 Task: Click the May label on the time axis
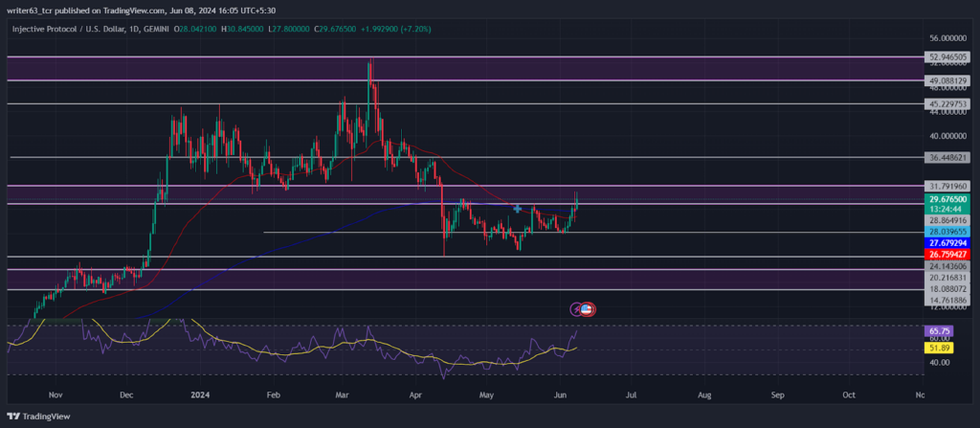click(487, 395)
